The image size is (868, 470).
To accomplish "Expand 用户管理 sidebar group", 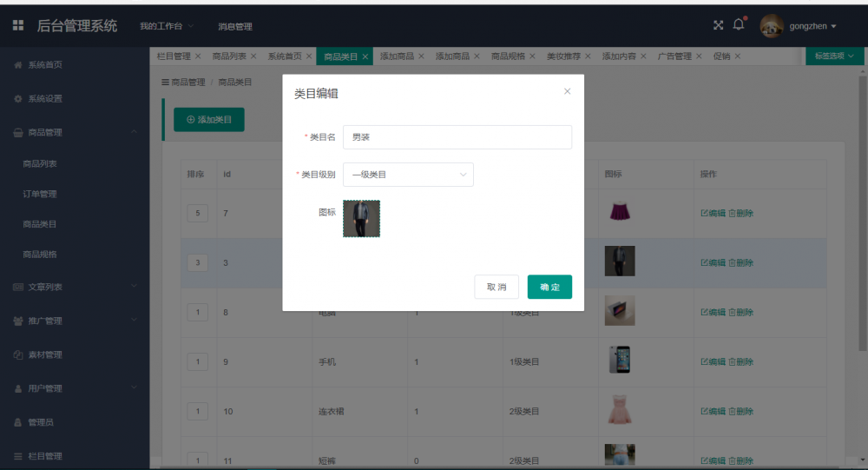I will (x=75, y=388).
